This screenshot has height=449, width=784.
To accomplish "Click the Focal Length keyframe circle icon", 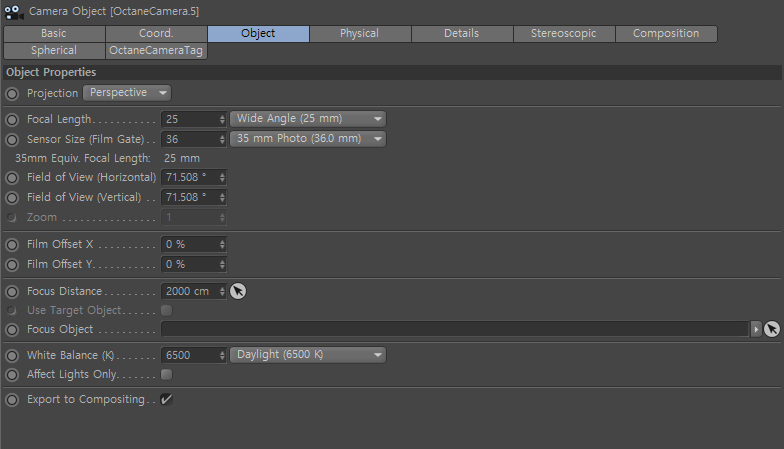I will 12,120.
